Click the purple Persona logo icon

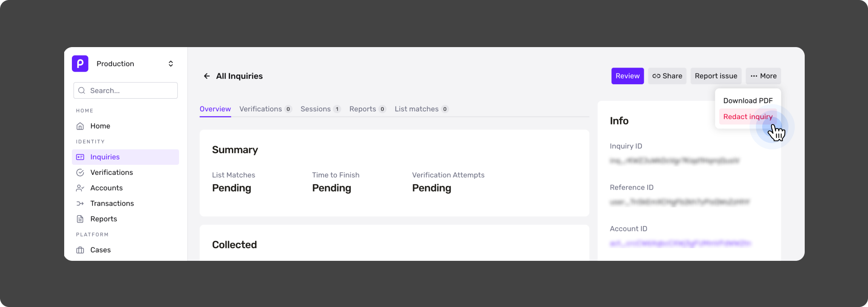tap(80, 63)
